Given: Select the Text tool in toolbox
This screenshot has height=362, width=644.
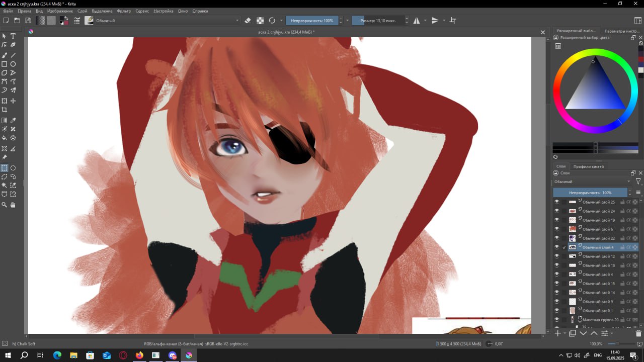Looking at the screenshot, I should [x=13, y=36].
